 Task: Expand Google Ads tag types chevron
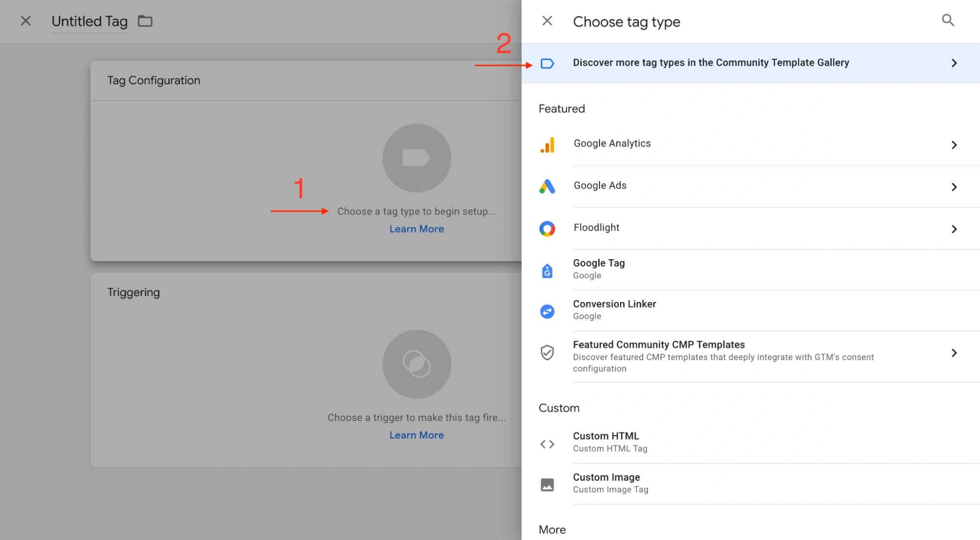click(954, 187)
